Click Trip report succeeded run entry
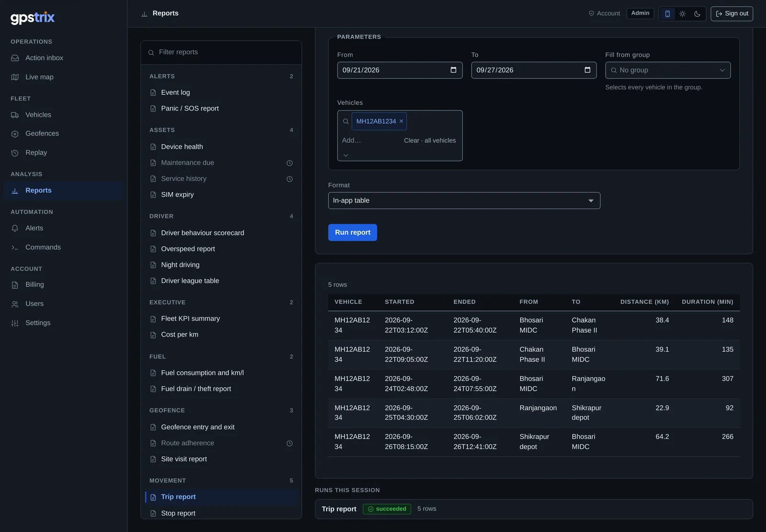This screenshot has height=532, width=766. click(x=534, y=509)
